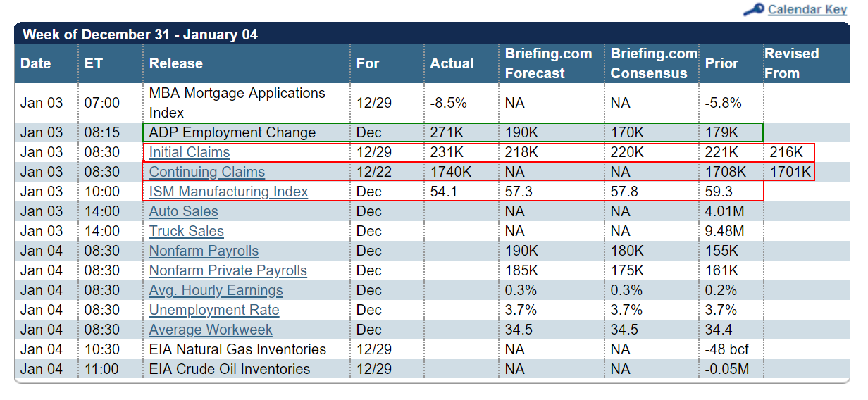Click the Initial Claims consensus 220K
Image resolution: width=868 pixels, height=400 pixels.
(x=627, y=152)
